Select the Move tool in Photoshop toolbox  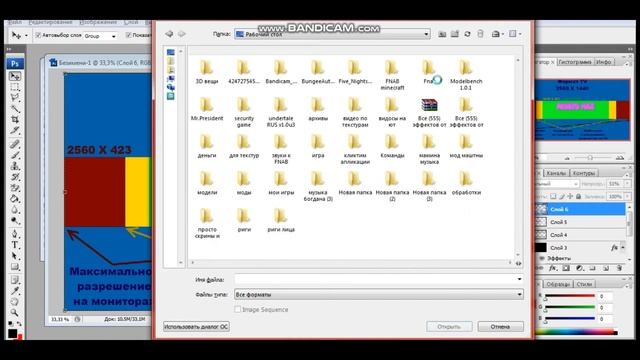(15, 76)
